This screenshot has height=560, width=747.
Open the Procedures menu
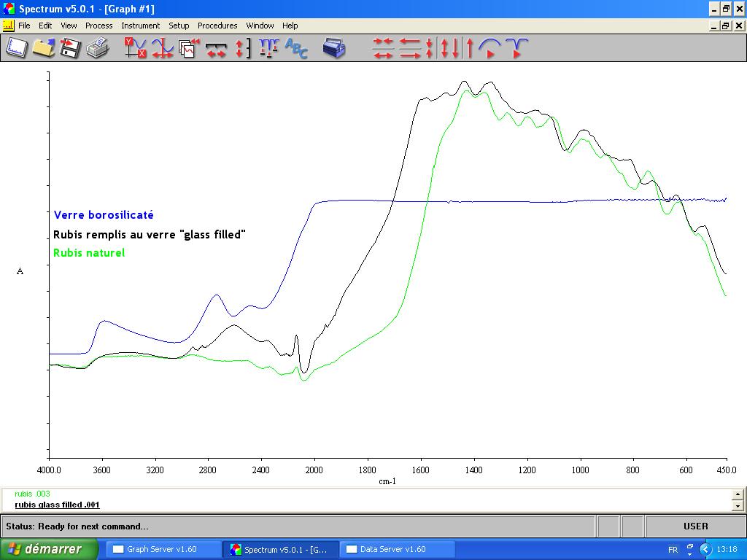point(217,26)
